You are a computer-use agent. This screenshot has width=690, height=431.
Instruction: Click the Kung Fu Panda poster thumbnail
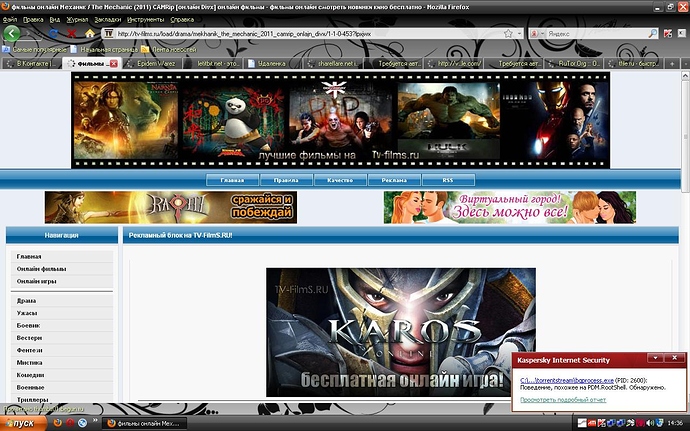(234, 121)
